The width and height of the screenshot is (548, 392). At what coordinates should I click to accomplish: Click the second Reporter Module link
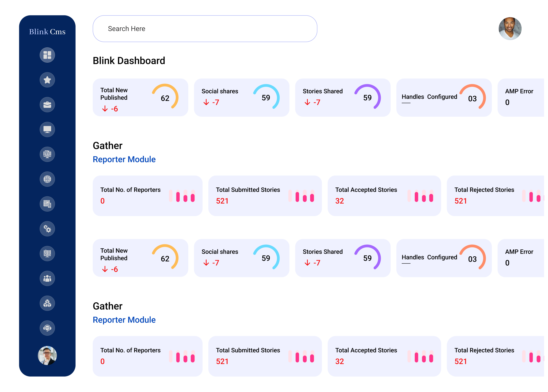(x=124, y=320)
